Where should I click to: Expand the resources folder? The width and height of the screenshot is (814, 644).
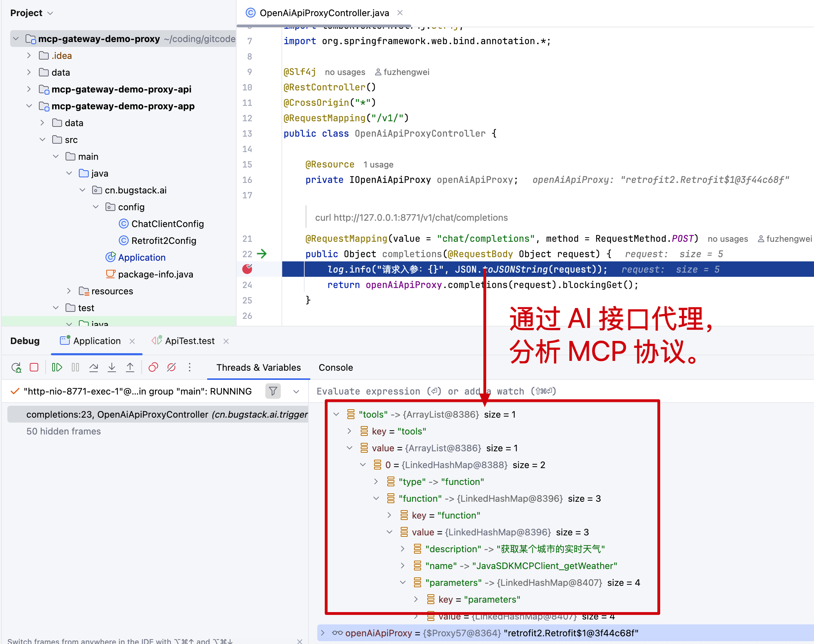click(x=69, y=291)
